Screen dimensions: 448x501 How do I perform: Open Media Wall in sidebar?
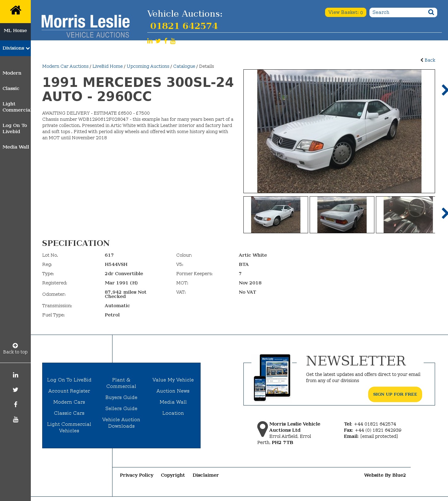(x=16, y=147)
